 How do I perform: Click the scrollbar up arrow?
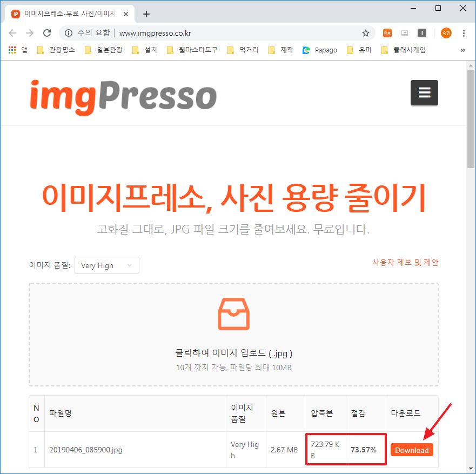(471, 65)
